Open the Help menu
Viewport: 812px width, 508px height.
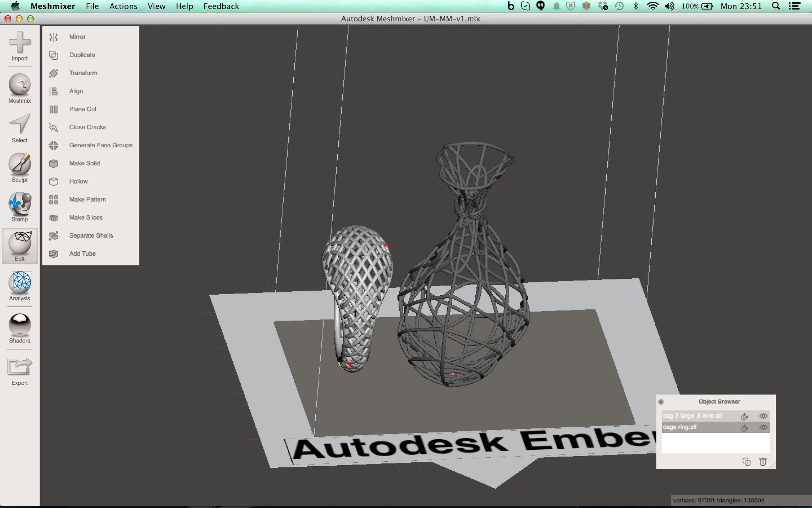184,6
